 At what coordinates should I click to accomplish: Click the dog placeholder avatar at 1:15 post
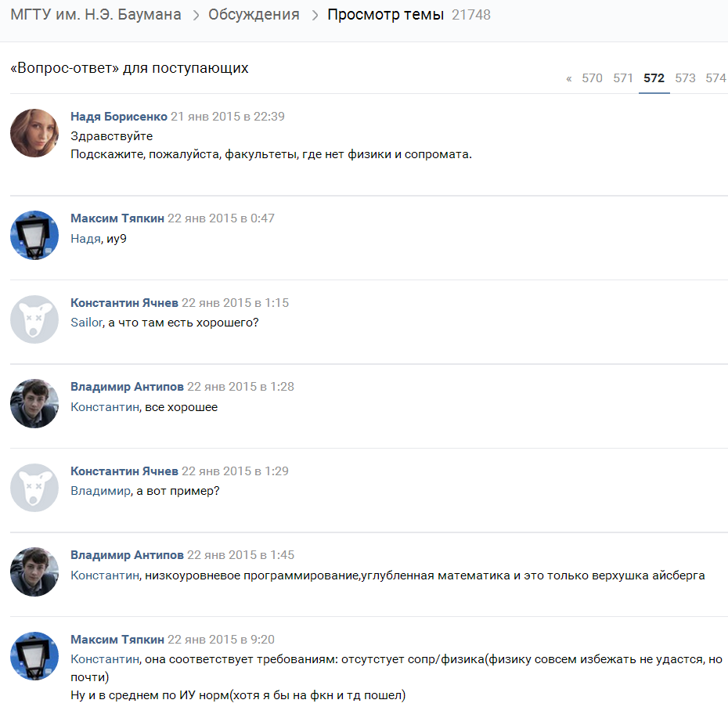tap(34, 319)
